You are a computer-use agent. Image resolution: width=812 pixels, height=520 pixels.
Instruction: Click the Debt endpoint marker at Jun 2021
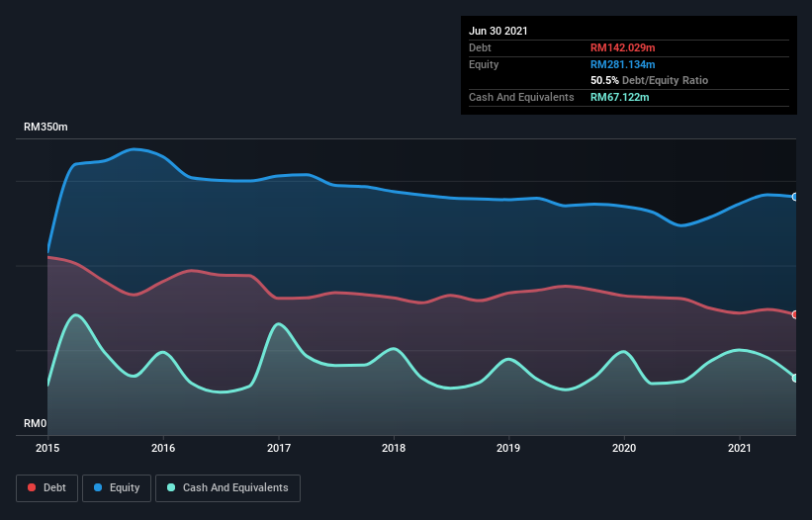(795, 314)
